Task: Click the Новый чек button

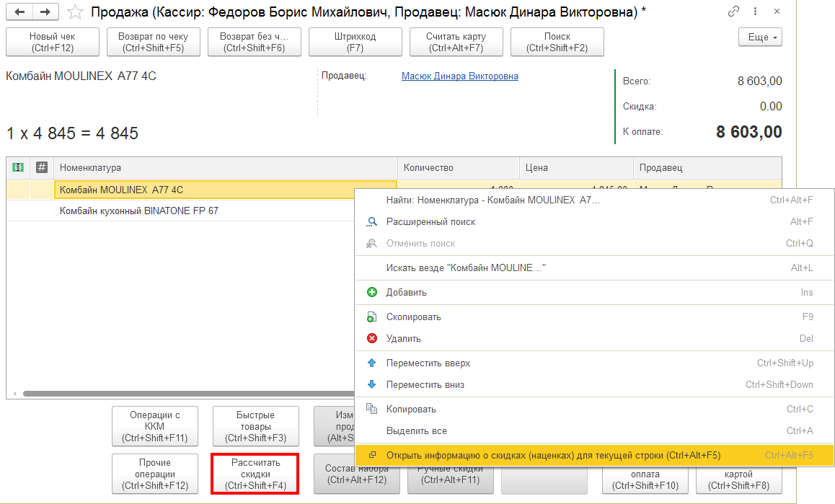Action: point(53,42)
